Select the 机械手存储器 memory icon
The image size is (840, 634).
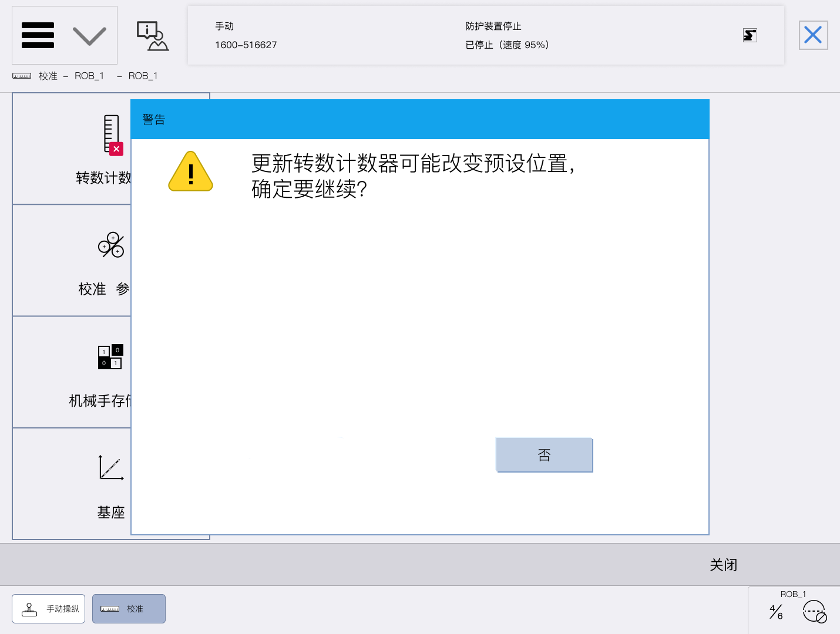coord(110,356)
